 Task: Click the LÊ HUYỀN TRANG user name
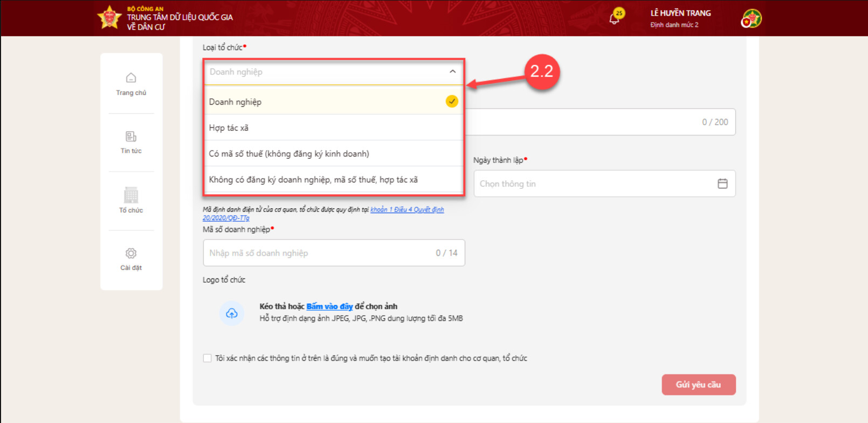click(680, 13)
